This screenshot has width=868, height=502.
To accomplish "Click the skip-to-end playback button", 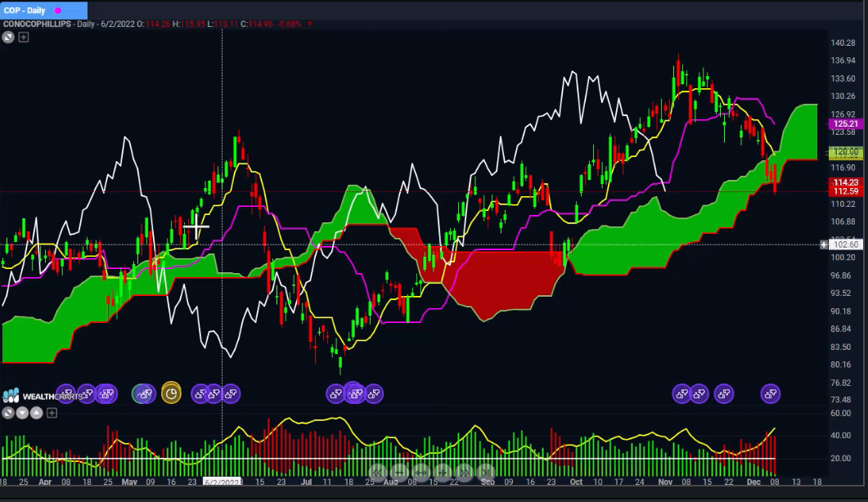I will (485, 473).
